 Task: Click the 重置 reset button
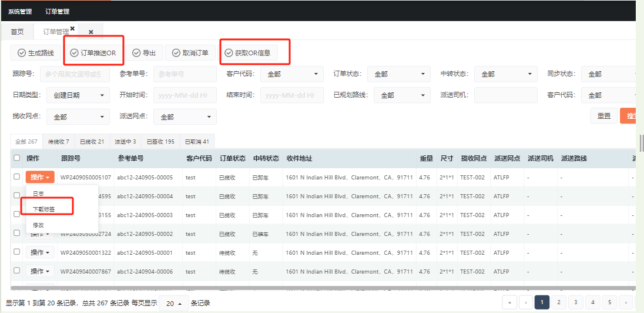(x=604, y=116)
